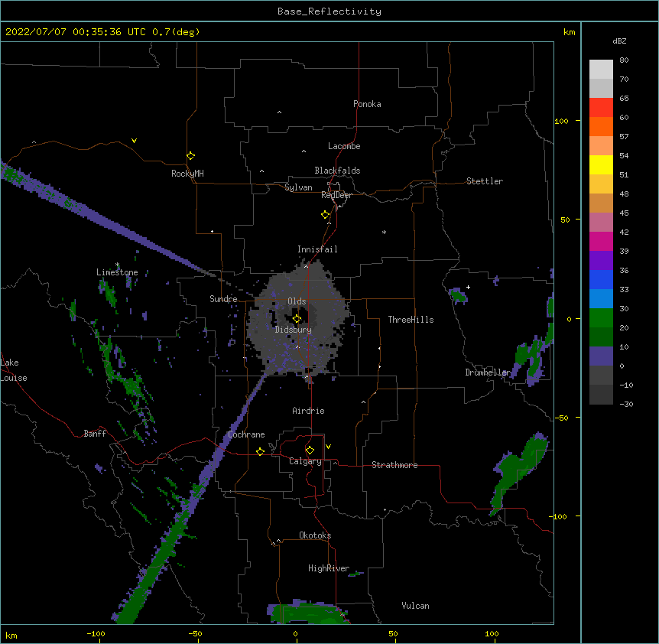Click the yellow V marker east of Calgary

[x=328, y=447]
